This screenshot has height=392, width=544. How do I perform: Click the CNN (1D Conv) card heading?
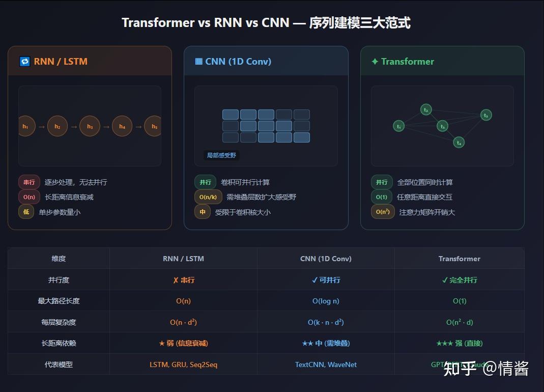(x=238, y=62)
